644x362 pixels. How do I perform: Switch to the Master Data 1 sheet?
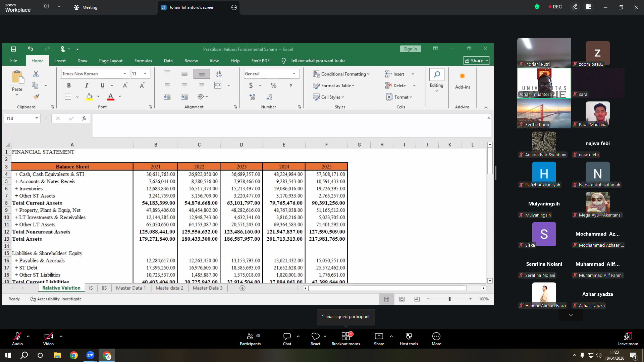[131, 288]
